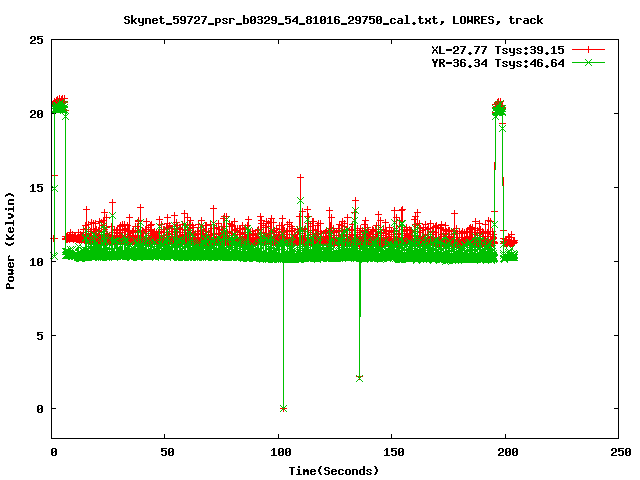Click the Power (Kelvin) y-axis label

pos(10,241)
